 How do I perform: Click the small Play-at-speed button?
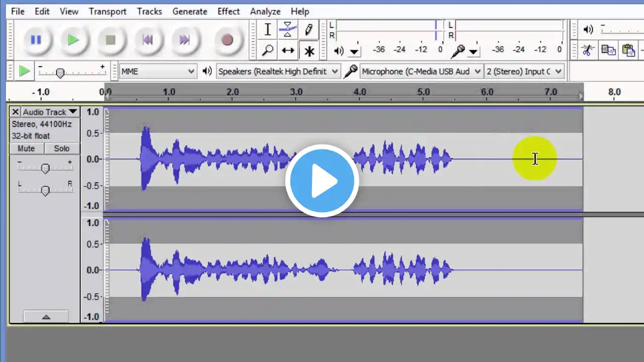click(x=24, y=71)
